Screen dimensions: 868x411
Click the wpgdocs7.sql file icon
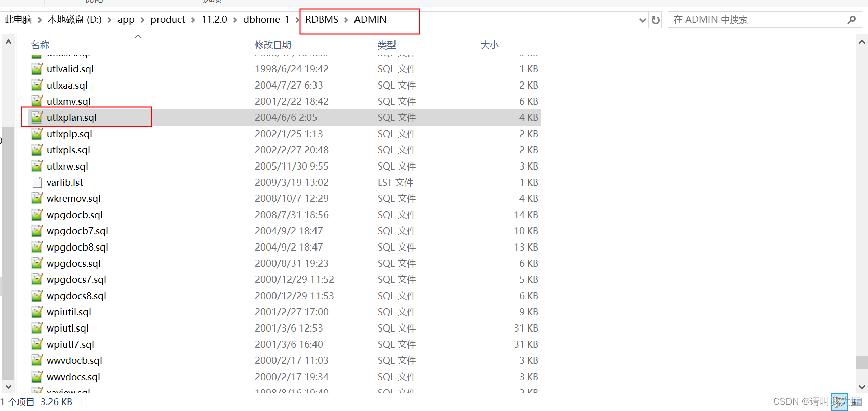click(x=37, y=279)
